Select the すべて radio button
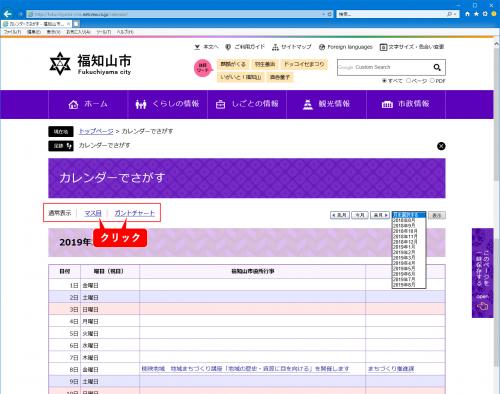Screen dimensions: 500x394 click(x=384, y=81)
